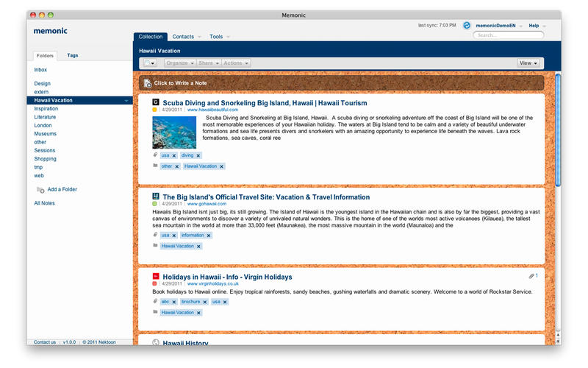Viewport: 588px width, 368px height.
Task: Select the London folder in the sidebar
Action: [x=43, y=125]
